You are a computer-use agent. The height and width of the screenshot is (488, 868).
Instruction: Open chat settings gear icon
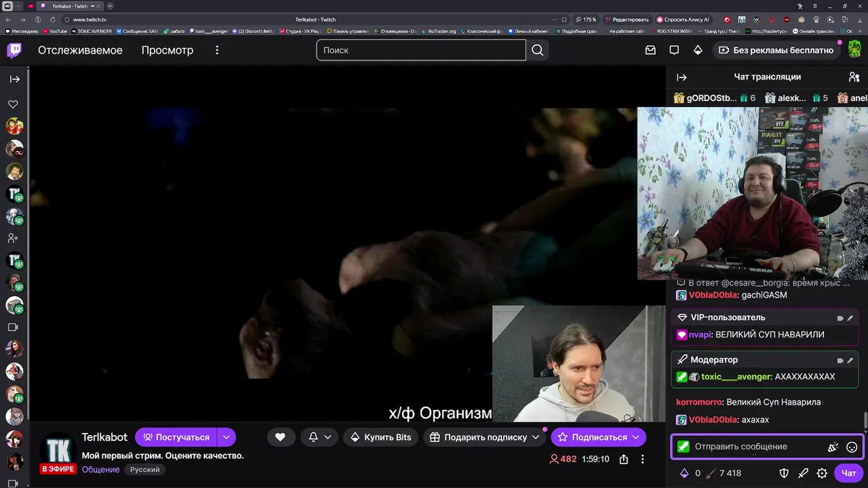click(822, 473)
